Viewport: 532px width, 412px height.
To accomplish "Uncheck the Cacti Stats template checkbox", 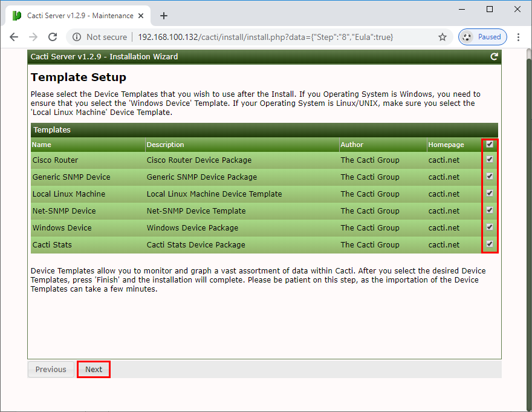I will pos(490,244).
